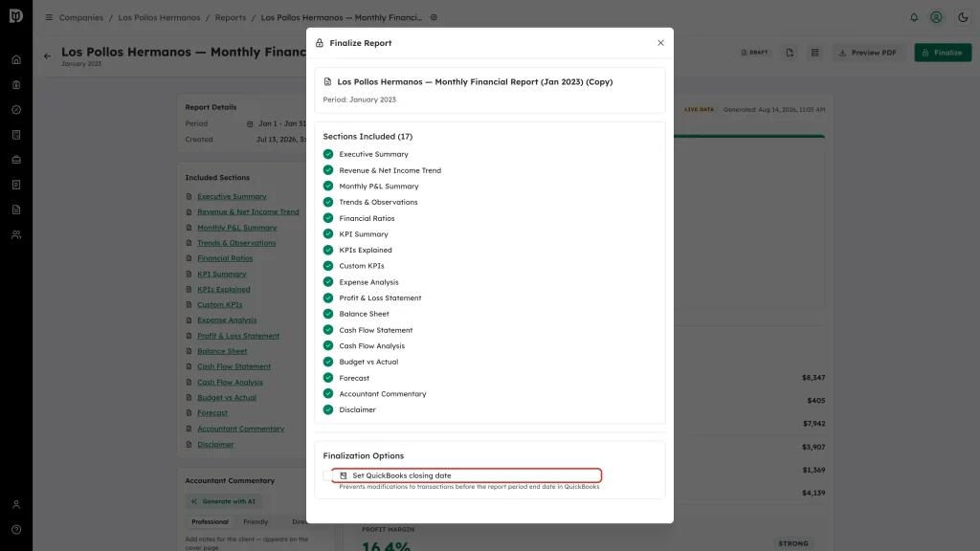This screenshot has height=551, width=980.
Task: Click the green Finalize button in the header
Action: (943, 53)
